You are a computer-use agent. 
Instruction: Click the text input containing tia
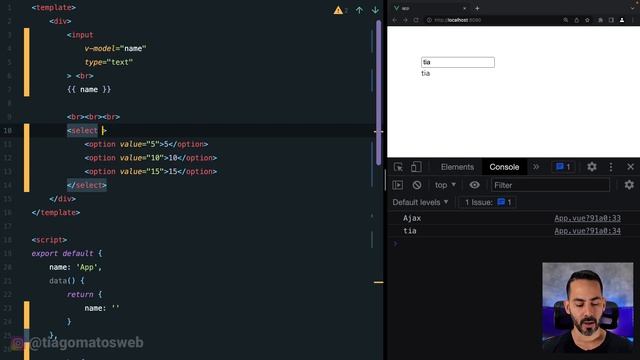(x=458, y=62)
